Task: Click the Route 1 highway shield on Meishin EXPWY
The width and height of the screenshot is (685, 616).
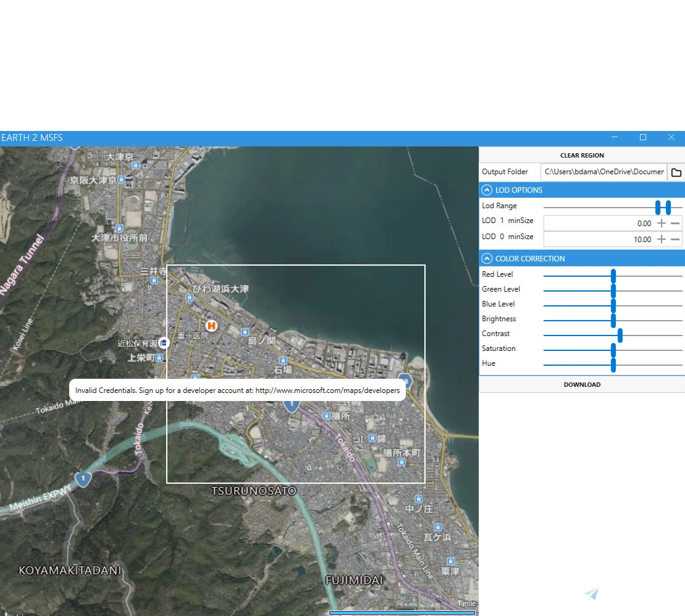Action: tap(83, 479)
